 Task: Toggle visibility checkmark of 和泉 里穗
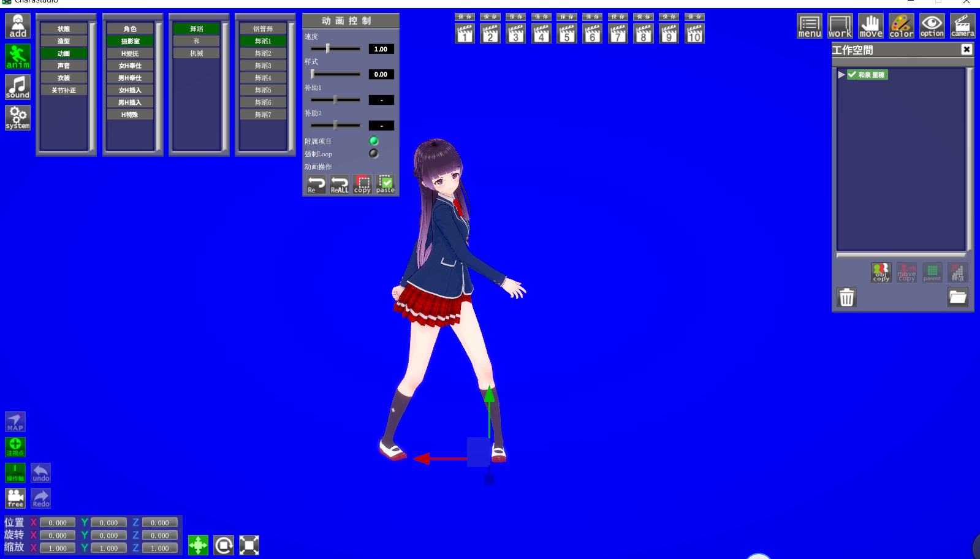852,75
